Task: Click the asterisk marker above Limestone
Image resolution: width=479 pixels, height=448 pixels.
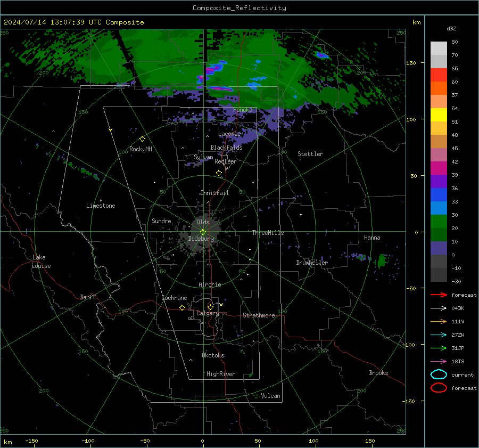Action: click(x=101, y=201)
